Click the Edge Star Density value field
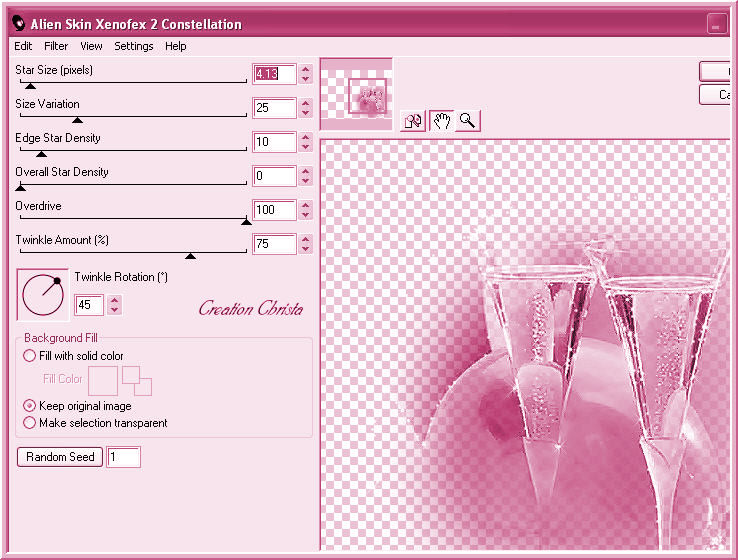Viewport: 738px width, 560px height. point(274,142)
